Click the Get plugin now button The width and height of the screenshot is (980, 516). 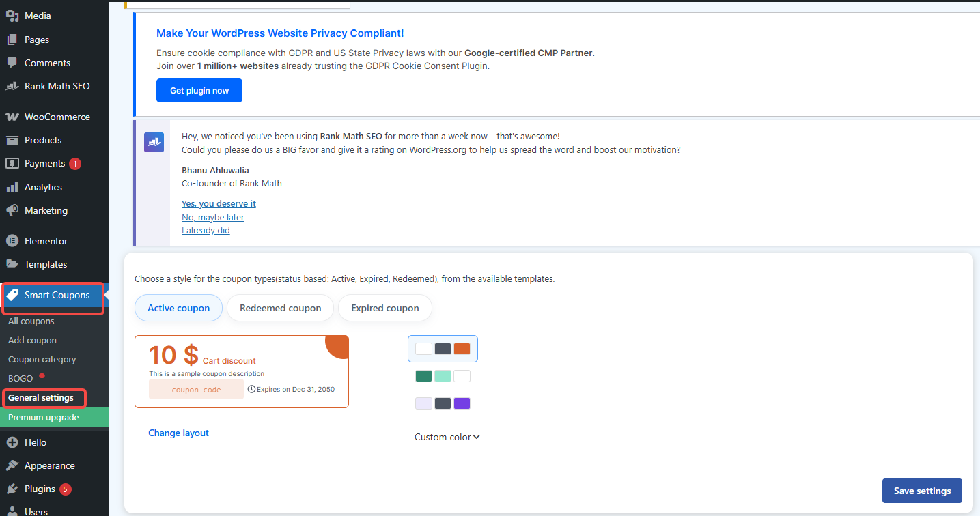(199, 91)
